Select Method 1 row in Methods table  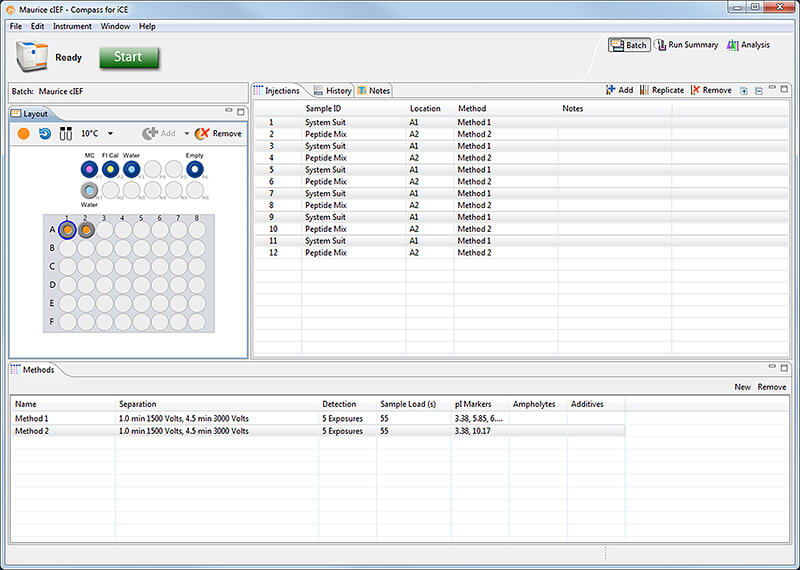pyautogui.click(x=318, y=418)
